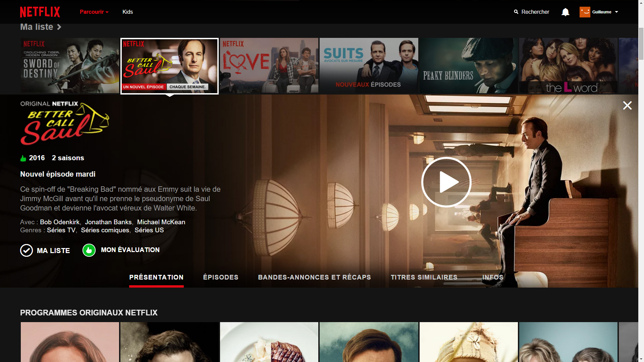Click the search magnifier icon
The height and width of the screenshot is (362, 644).
[x=516, y=12]
